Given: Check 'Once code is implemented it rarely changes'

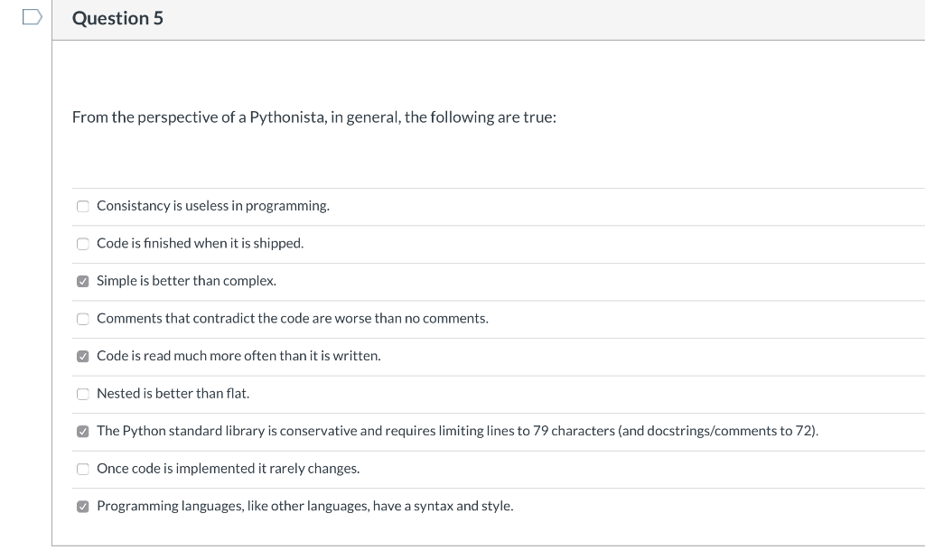Looking at the screenshot, I should click(x=83, y=469).
